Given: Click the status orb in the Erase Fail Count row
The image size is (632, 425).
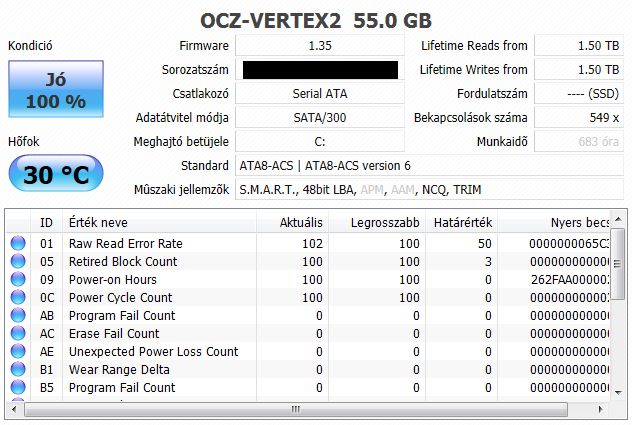Looking at the screenshot, I should pos(17,334).
